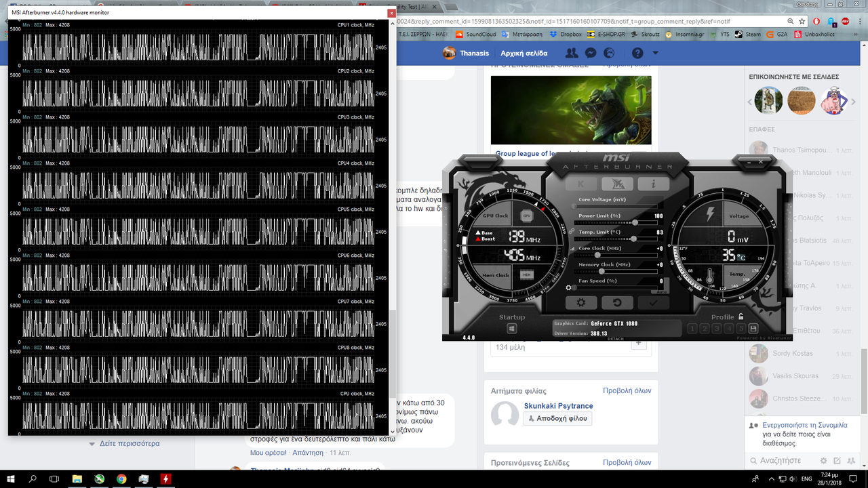Open Windows Start menu
This screenshot has width=868, height=488.
pyautogui.click(x=11, y=479)
